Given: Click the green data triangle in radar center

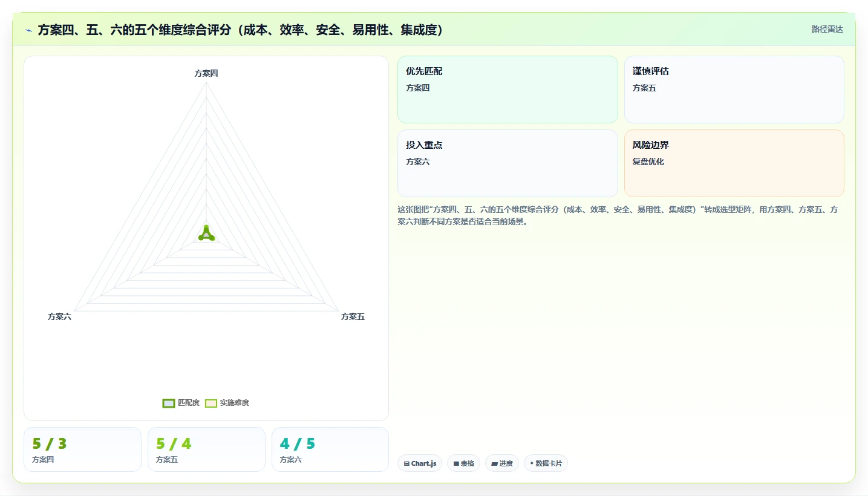Looking at the screenshot, I should click(206, 234).
